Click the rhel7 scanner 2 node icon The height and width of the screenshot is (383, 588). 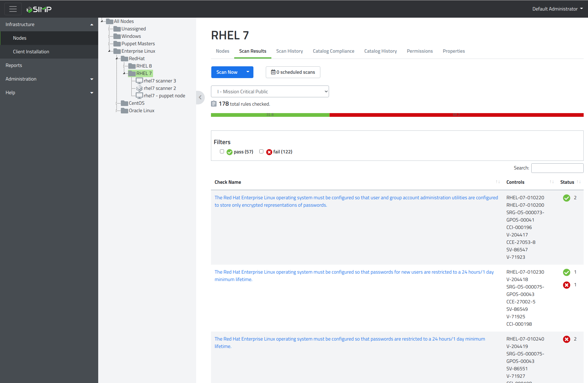tap(139, 88)
